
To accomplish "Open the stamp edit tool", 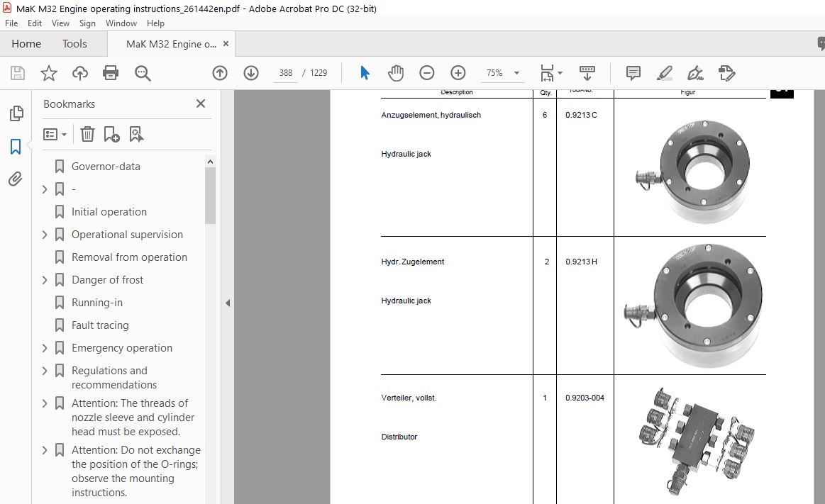I will coord(726,73).
